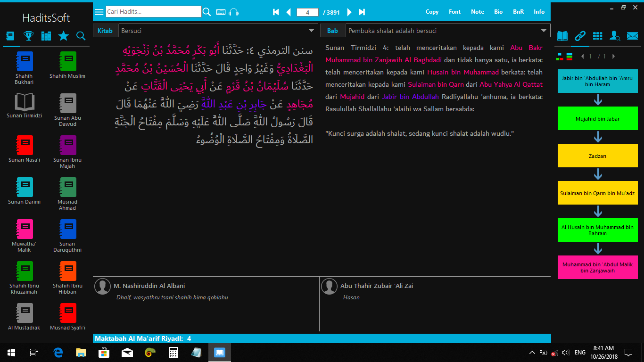Click the Cari Hadits search field
The width and height of the screenshot is (644, 362).
[154, 12]
